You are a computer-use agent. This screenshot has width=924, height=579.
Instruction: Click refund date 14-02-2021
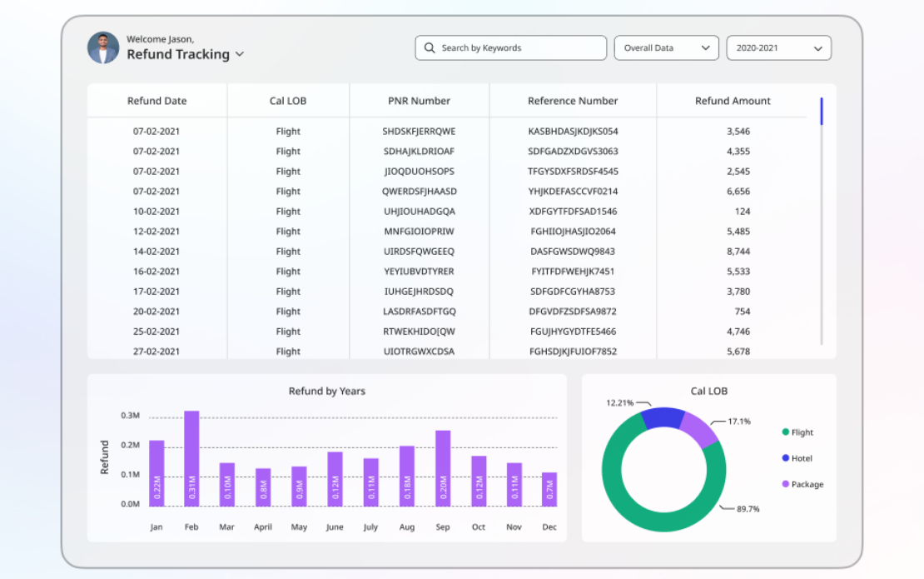tap(156, 252)
